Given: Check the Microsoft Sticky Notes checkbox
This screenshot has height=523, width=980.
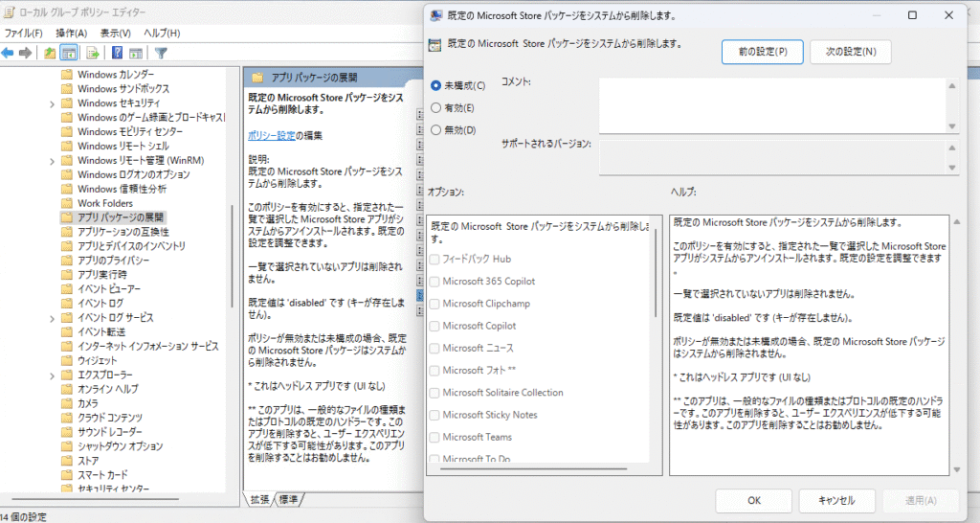Looking at the screenshot, I should tap(434, 415).
